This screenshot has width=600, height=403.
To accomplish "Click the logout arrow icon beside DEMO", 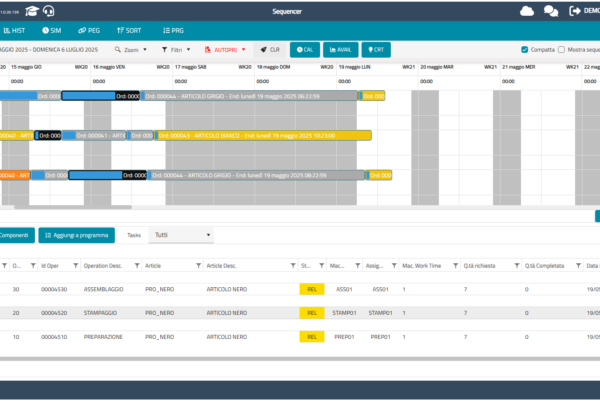I will click(575, 11).
